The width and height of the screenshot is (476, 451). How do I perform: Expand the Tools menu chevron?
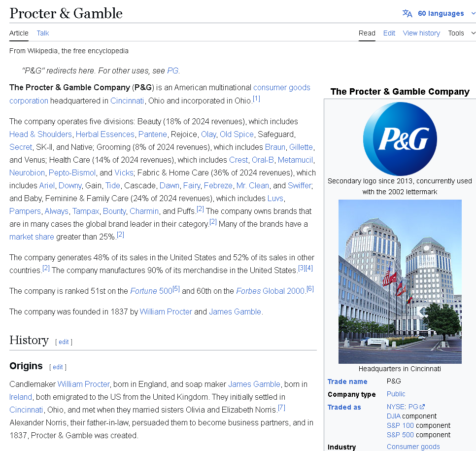pyautogui.click(x=473, y=33)
